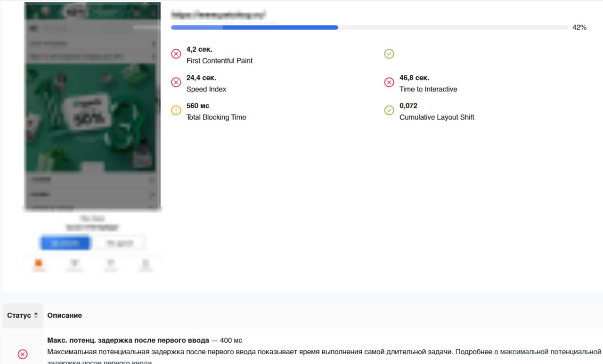The width and height of the screenshot is (603, 364).
Task: Click the orange icon in the preview's bottom bar
Action: click(x=39, y=264)
